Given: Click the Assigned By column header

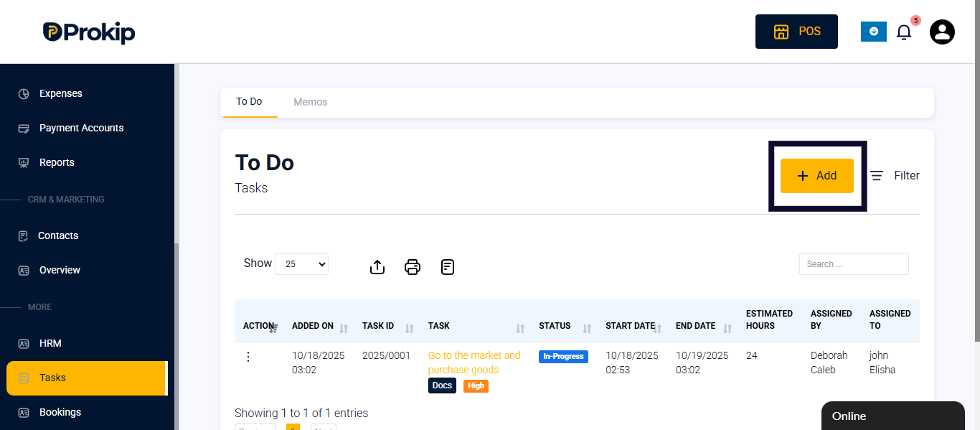Looking at the screenshot, I should pyautogui.click(x=831, y=319).
